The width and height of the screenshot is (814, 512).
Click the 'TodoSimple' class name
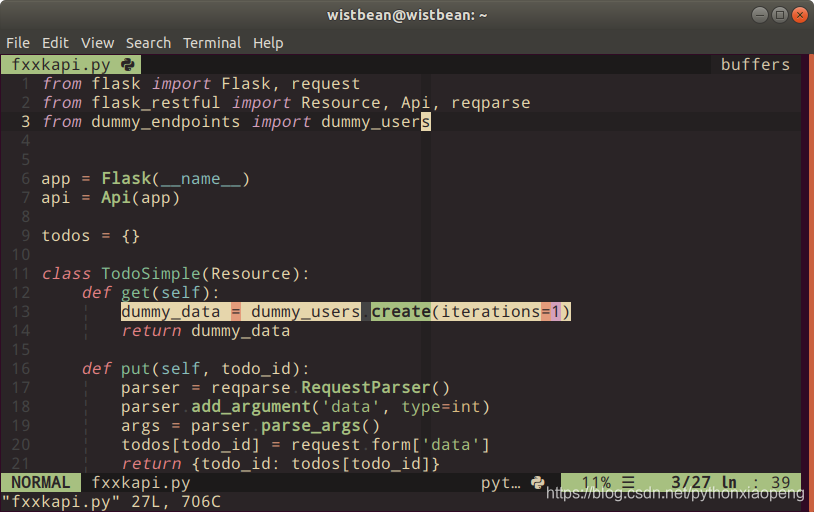151,274
